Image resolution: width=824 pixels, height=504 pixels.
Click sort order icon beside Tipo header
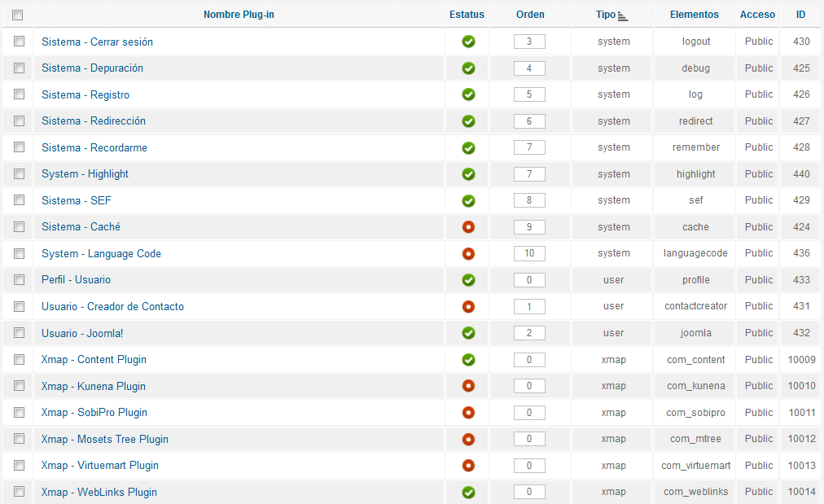[623, 16]
